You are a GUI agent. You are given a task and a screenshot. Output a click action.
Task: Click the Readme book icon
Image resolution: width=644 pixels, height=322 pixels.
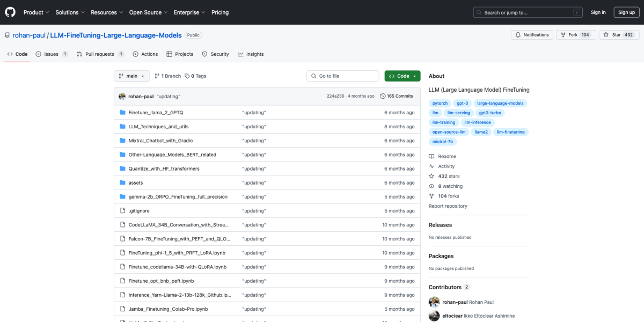pyautogui.click(x=431, y=157)
